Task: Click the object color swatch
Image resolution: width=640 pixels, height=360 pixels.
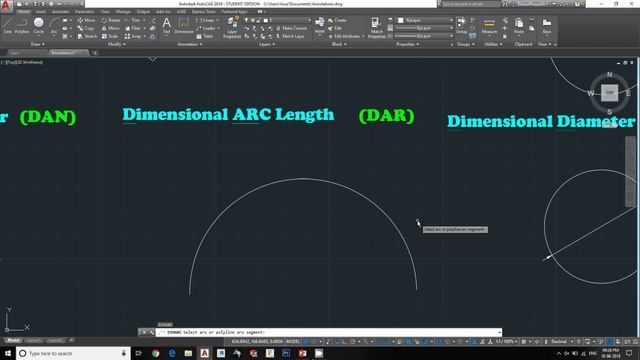Action: click(x=401, y=20)
